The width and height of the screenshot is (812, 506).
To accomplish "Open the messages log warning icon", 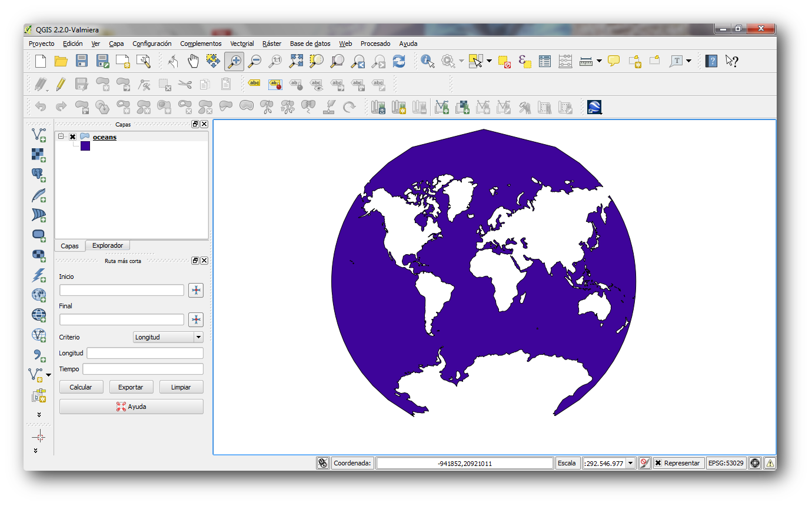I will pyautogui.click(x=770, y=463).
